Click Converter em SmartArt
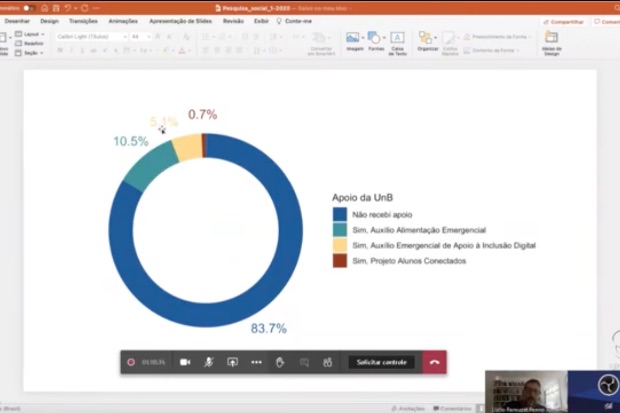620x413 pixels. [x=321, y=43]
